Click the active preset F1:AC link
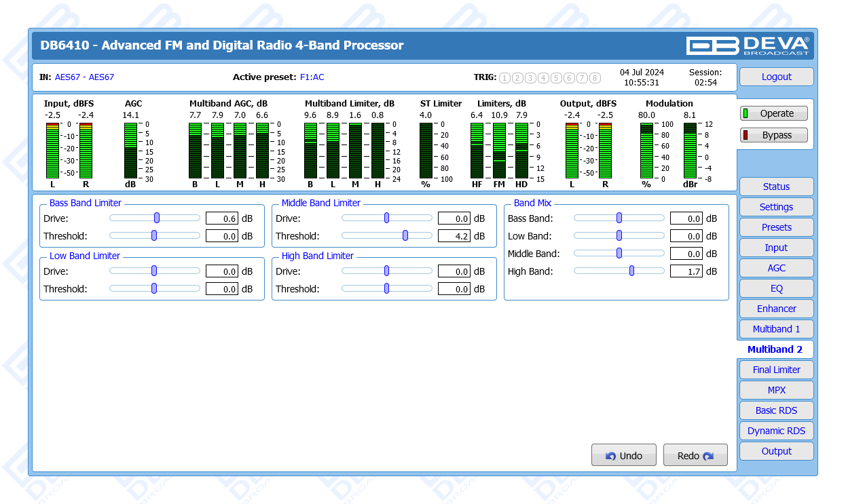Image resolution: width=846 pixels, height=504 pixels. 312,77
